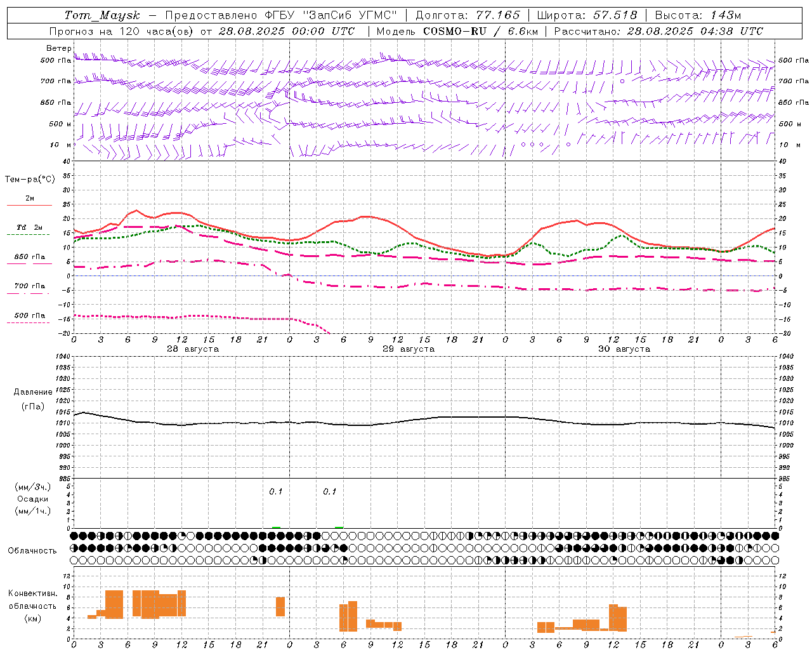Select the (км) unit under convective cloudiness

coord(32,618)
